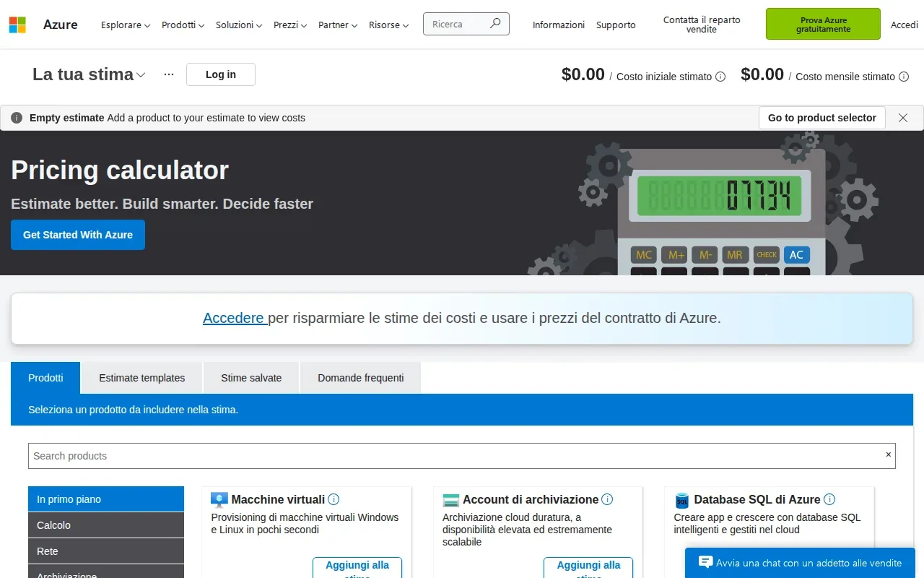Click info icon beside Macchine virtuali
This screenshot has height=578, width=924.
pyautogui.click(x=334, y=499)
